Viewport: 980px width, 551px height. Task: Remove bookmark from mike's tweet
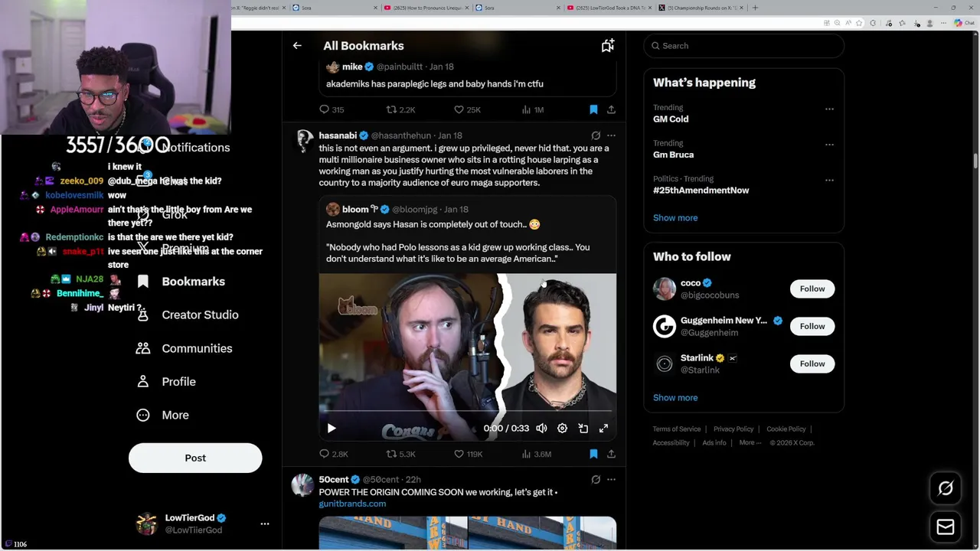pos(593,109)
